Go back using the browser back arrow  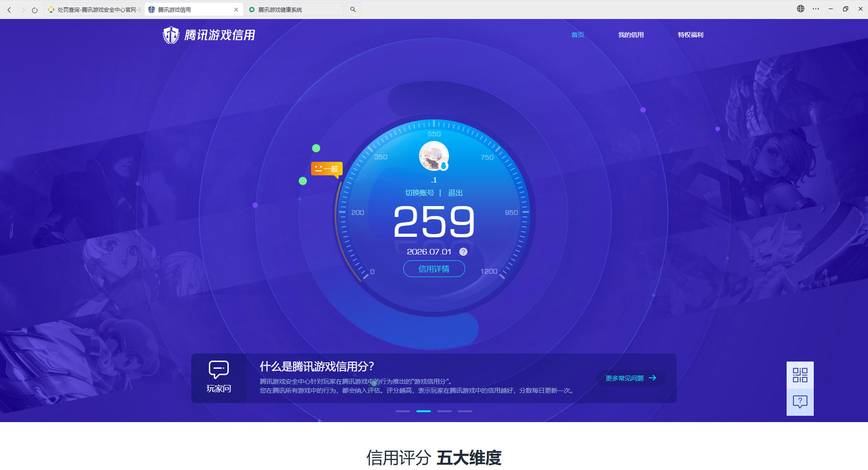coord(9,9)
